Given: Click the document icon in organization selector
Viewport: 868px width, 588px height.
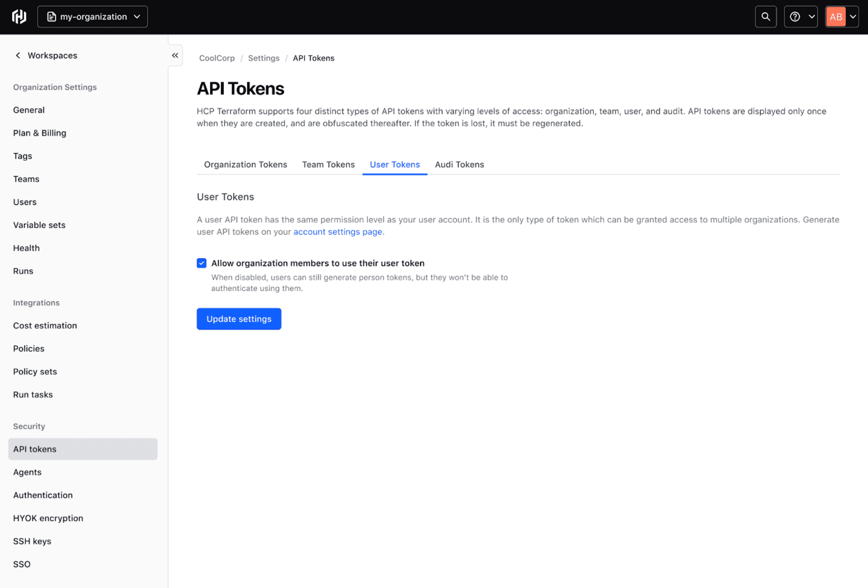Looking at the screenshot, I should click(52, 17).
